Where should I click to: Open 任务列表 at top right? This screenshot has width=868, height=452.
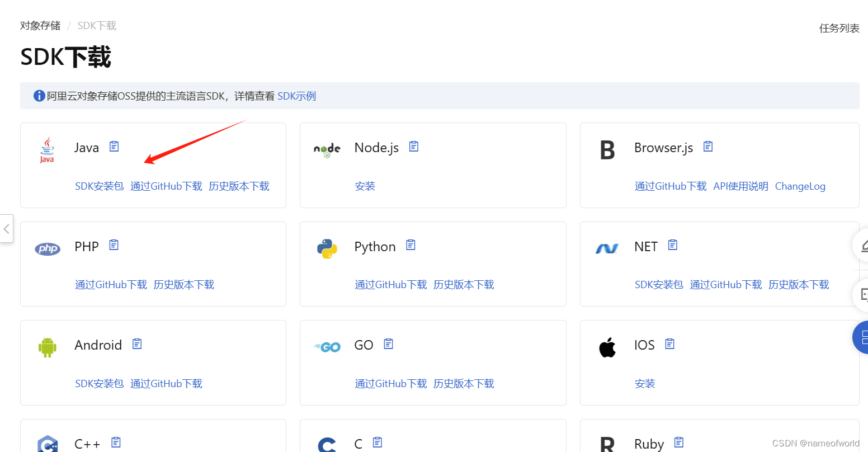(x=839, y=29)
